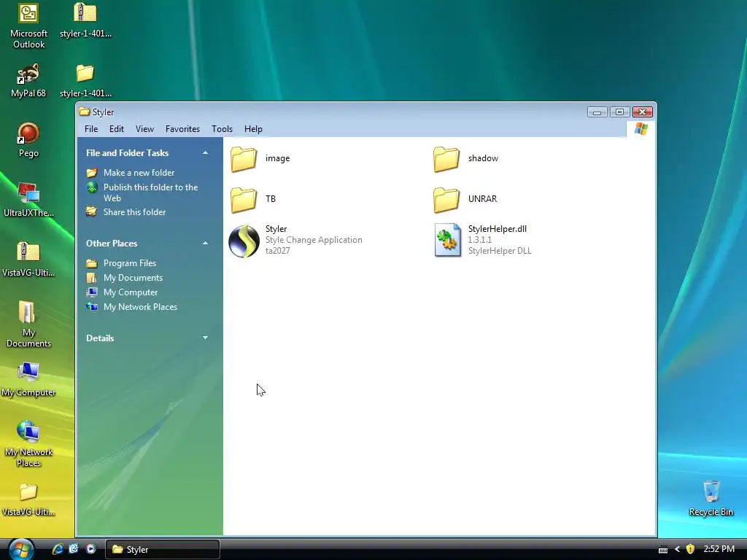The image size is (747, 560).
Task: Open the image folder
Action: point(244,158)
